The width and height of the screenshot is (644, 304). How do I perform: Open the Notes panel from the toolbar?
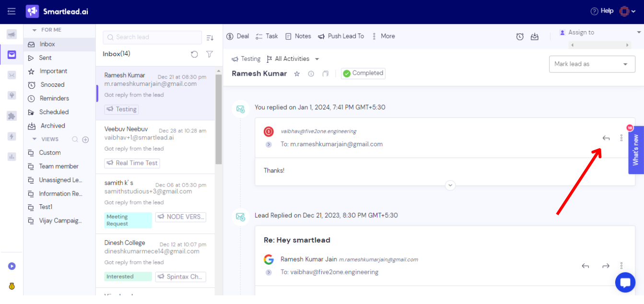tap(297, 36)
